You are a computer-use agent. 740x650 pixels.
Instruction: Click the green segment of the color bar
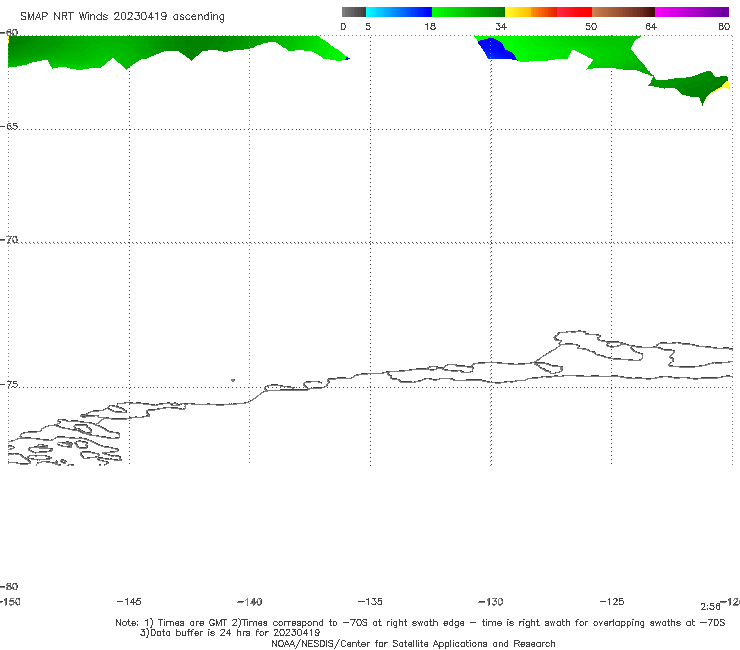pos(468,12)
